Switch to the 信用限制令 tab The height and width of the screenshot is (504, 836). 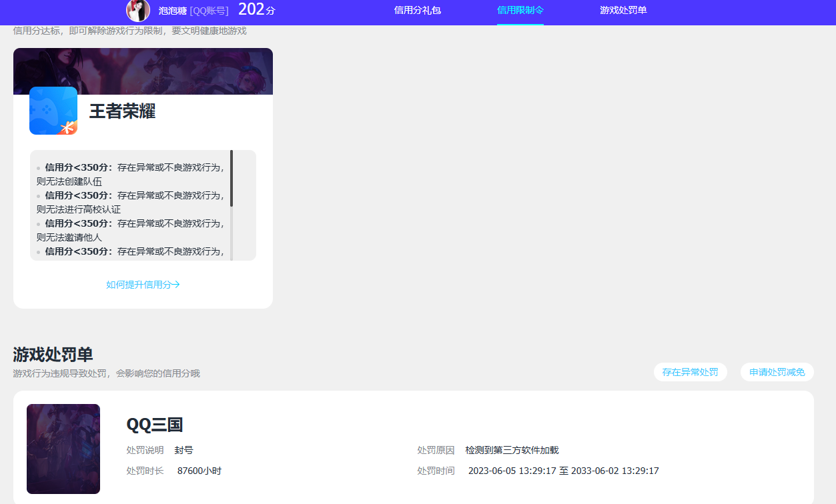(520, 10)
